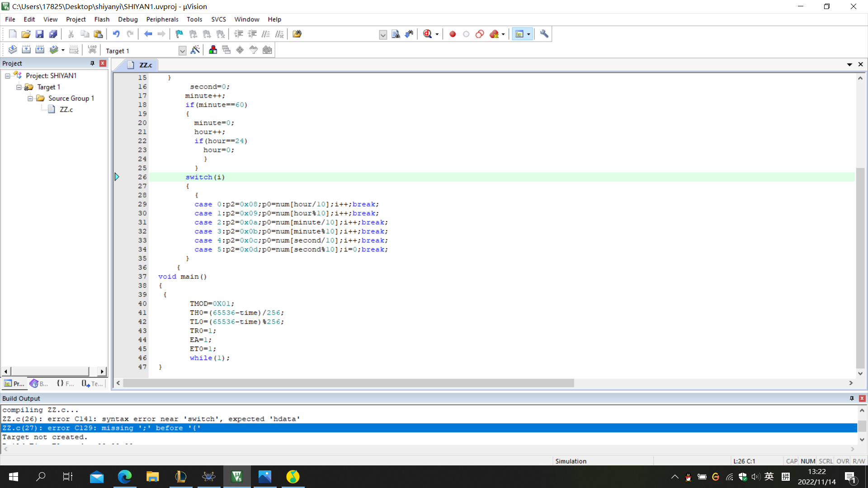This screenshot has width=868, height=488.
Task: Click the Save file icon
Action: (39, 34)
